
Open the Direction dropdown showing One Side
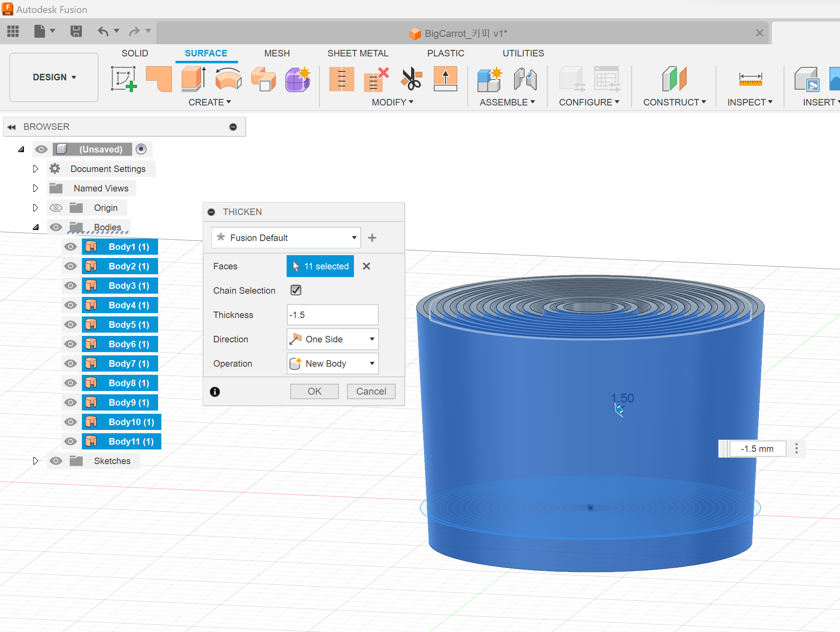click(332, 339)
